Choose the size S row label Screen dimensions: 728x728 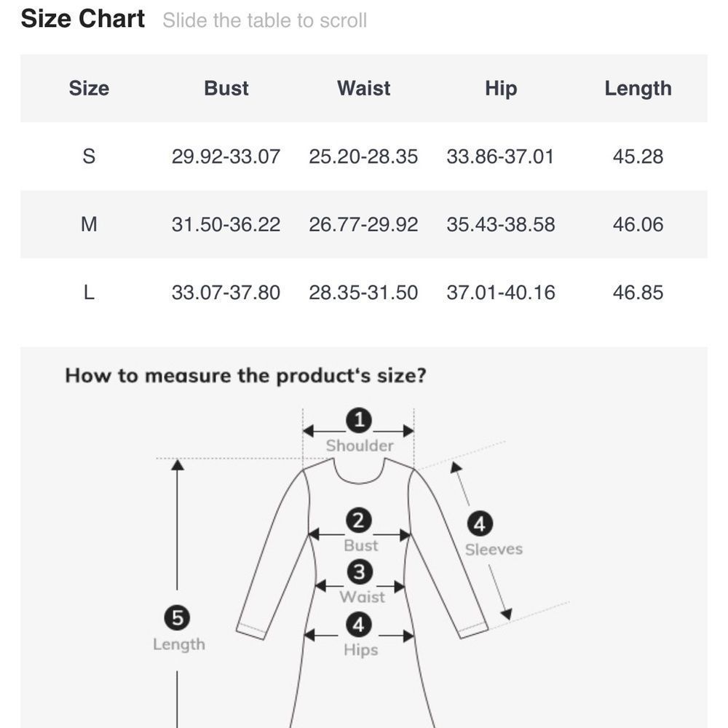tap(89, 156)
